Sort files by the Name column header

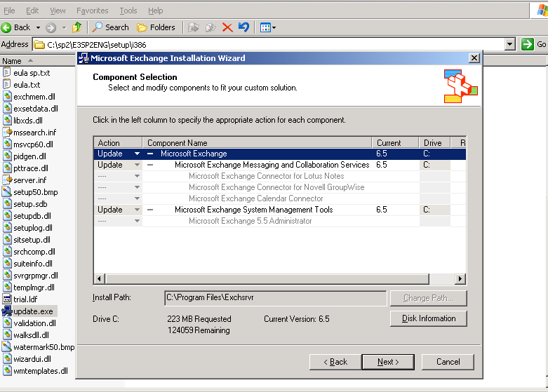click(38, 61)
